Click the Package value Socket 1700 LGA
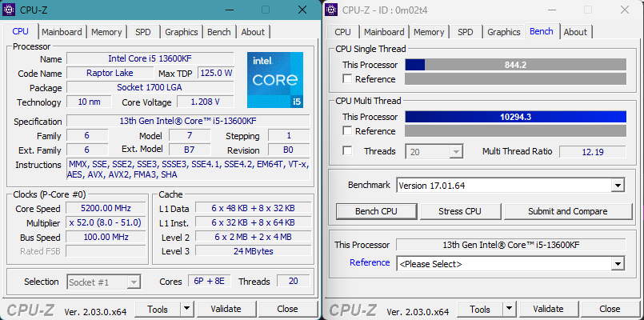Screen dimensions: 644x320 coord(150,87)
